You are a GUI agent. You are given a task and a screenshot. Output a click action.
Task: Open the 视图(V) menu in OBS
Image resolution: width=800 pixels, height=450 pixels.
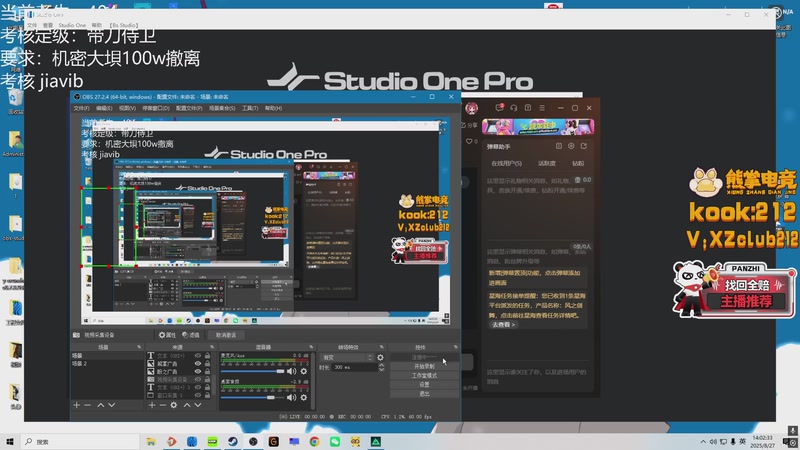[x=127, y=108]
